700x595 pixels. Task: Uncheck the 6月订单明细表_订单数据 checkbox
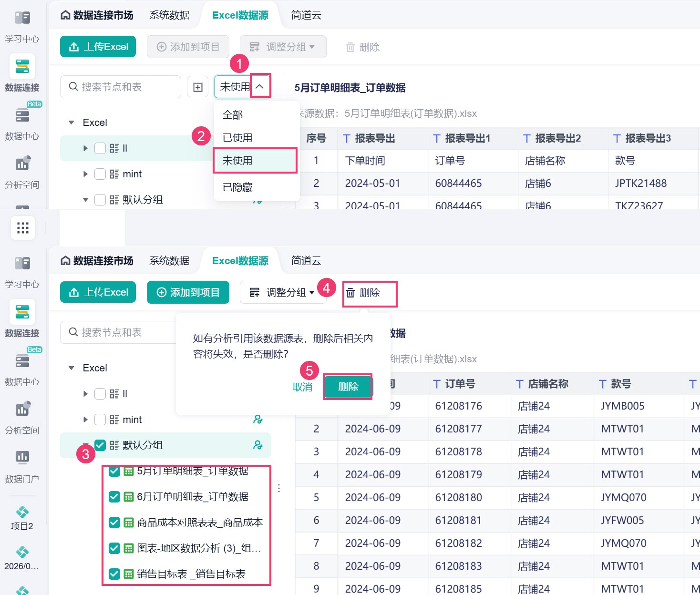point(114,497)
